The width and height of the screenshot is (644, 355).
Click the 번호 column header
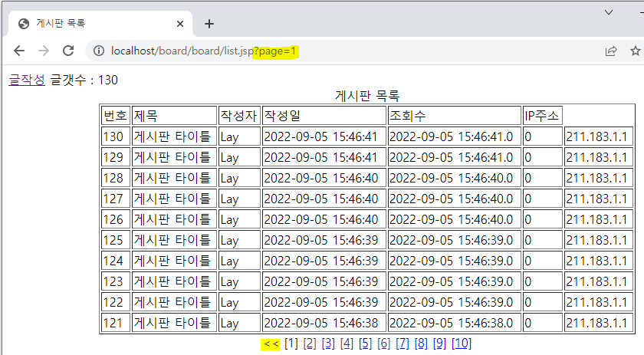[x=116, y=116]
